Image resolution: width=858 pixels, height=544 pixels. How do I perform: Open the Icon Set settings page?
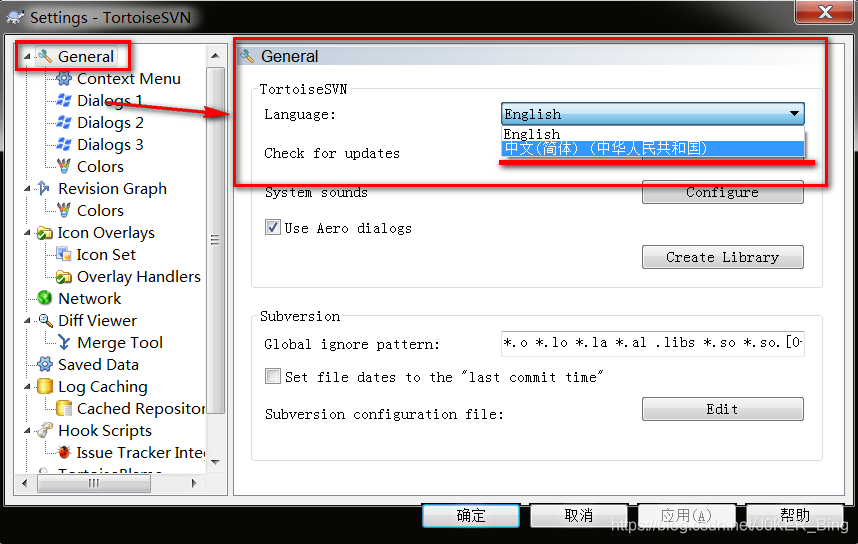(106, 254)
